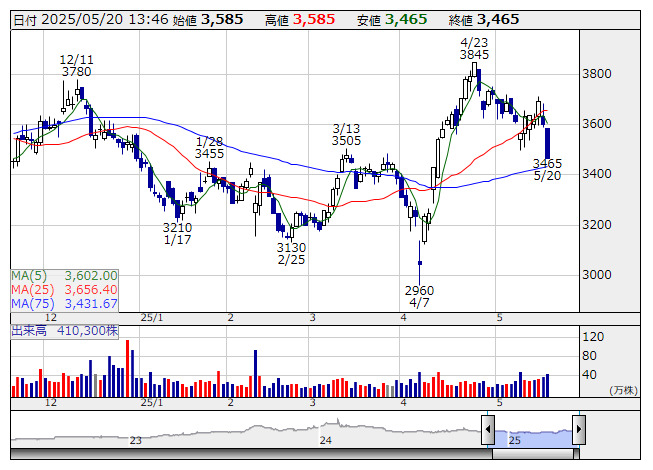Click the 3465 5/20 latest price annotation
Viewport: 653px width, 470px height.
coord(547,169)
